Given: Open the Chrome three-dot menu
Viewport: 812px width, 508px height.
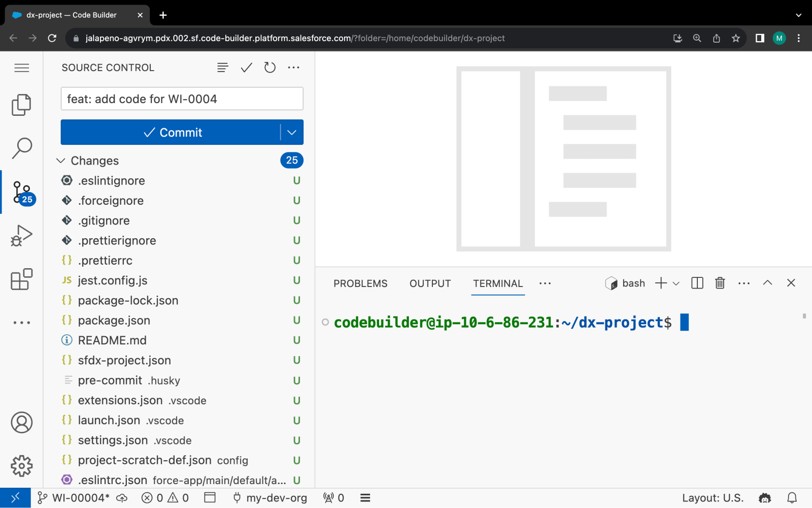Looking at the screenshot, I should pyautogui.click(x=799, y=38).
